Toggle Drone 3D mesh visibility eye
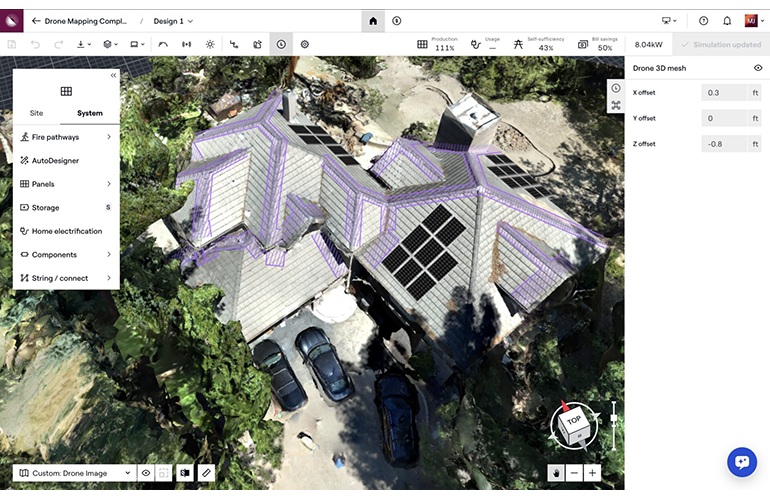Image resolution: width=770 pixels, height=500 pixels. click(758, 68)
